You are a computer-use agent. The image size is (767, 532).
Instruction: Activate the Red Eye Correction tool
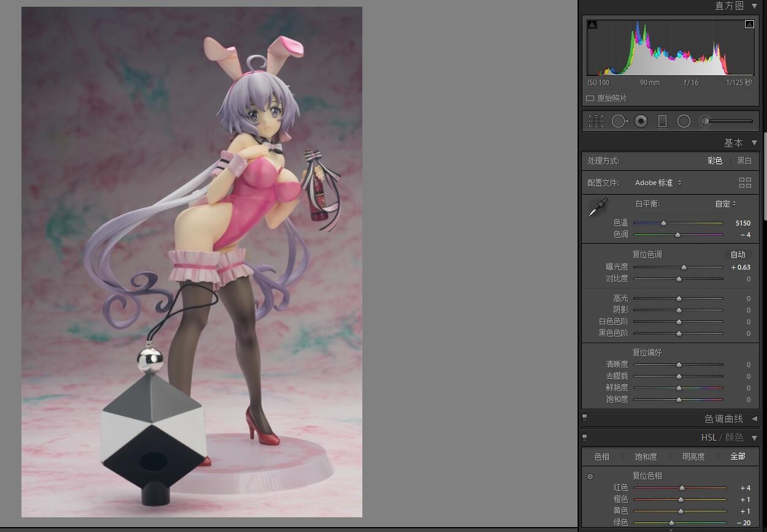(641, 121)
